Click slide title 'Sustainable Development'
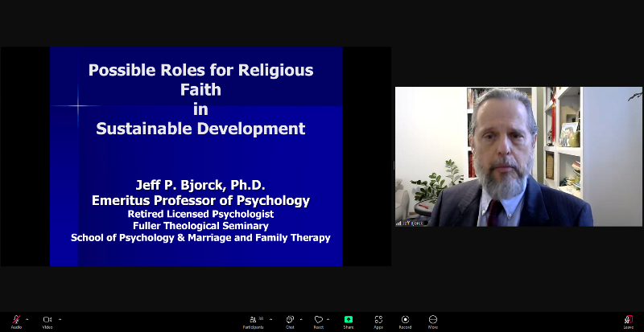The height and width of the screenshot is (332, 644). pos(200,129)
